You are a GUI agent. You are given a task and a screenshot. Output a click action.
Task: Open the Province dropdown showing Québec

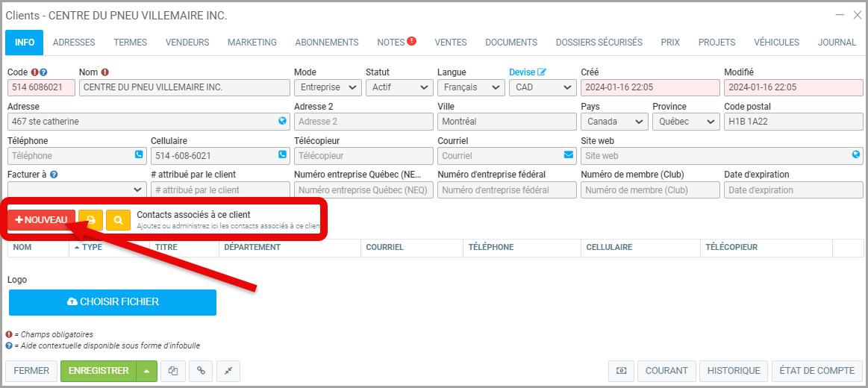point(685,122)
